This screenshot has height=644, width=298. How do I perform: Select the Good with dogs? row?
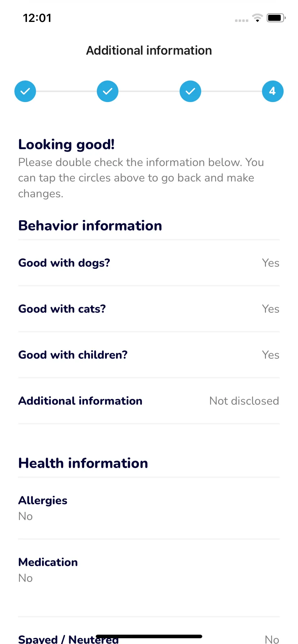pyautogui.click(x=149, y=263)
